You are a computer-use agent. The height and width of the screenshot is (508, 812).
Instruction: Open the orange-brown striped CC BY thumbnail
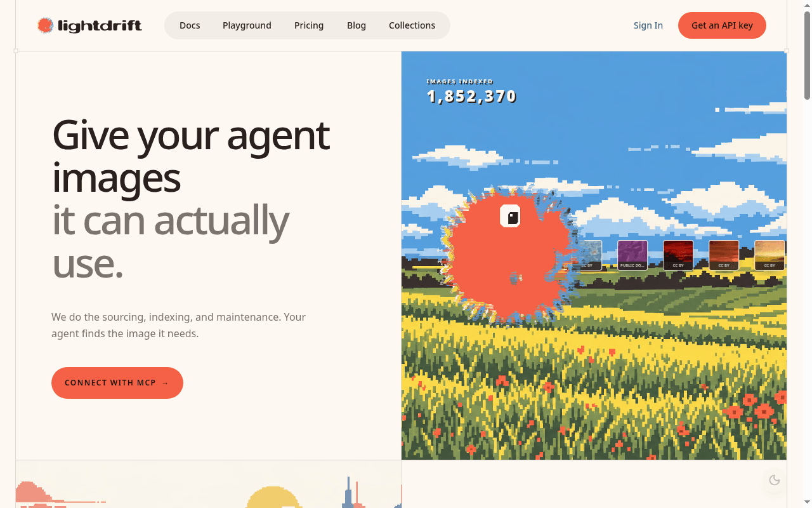[724, 255]
